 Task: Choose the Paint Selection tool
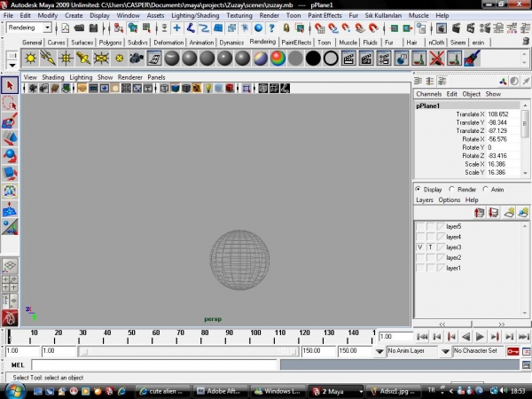click(10, 121)
